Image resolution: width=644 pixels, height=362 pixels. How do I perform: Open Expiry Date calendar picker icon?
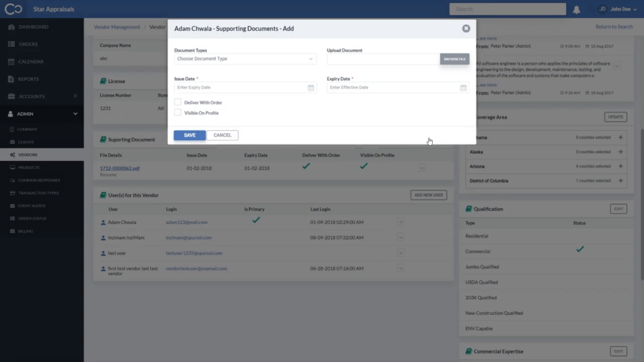point(464,87)
